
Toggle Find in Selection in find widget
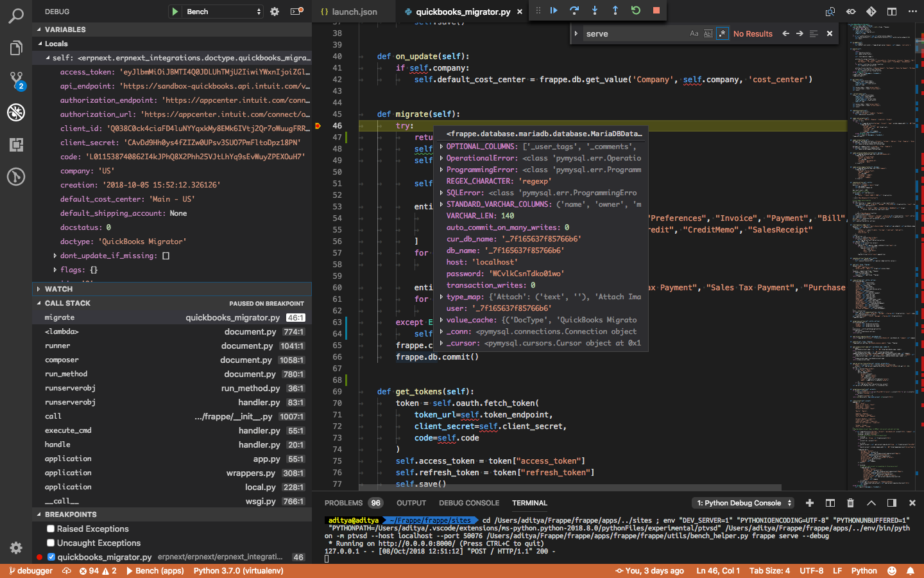814,33
